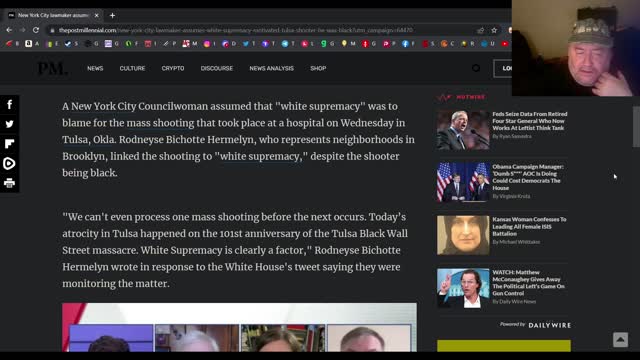
Task: Share article on Rumble via sidebar icon
Action: 9,163
